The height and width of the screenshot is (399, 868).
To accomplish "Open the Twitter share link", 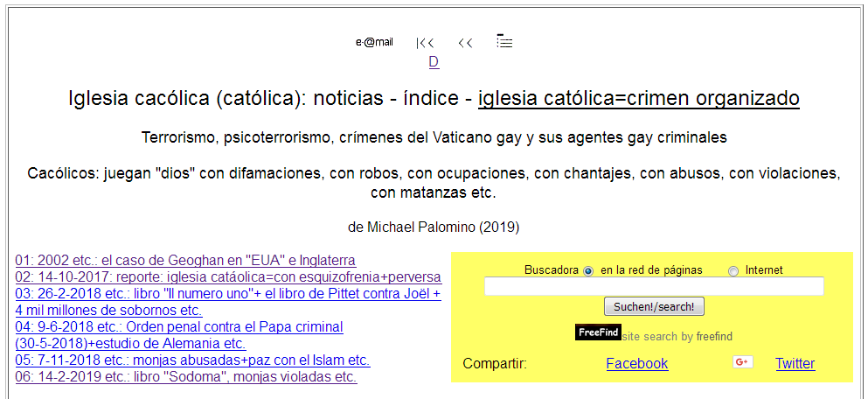I will pos(795,364).
